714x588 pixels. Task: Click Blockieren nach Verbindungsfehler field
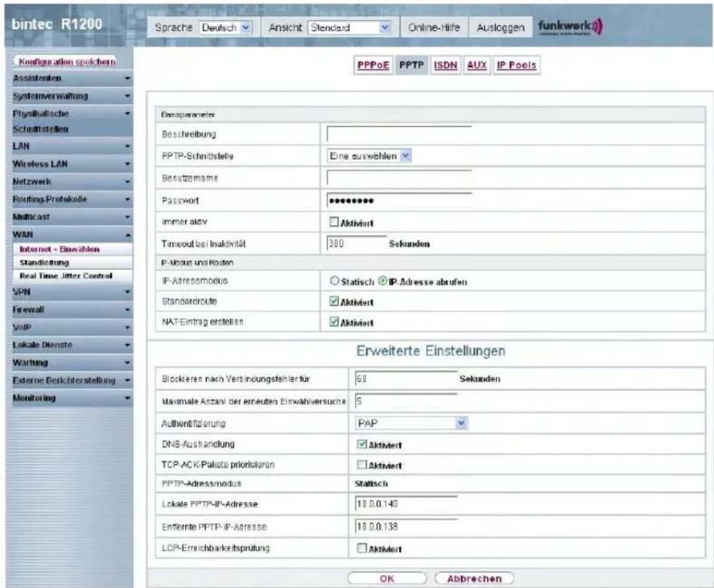pos(406,379)
